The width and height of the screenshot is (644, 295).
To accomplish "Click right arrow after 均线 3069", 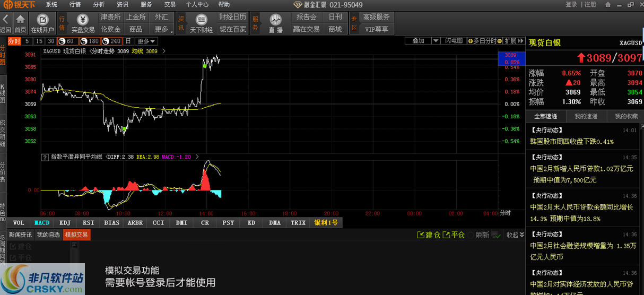I will click(164, 51).
